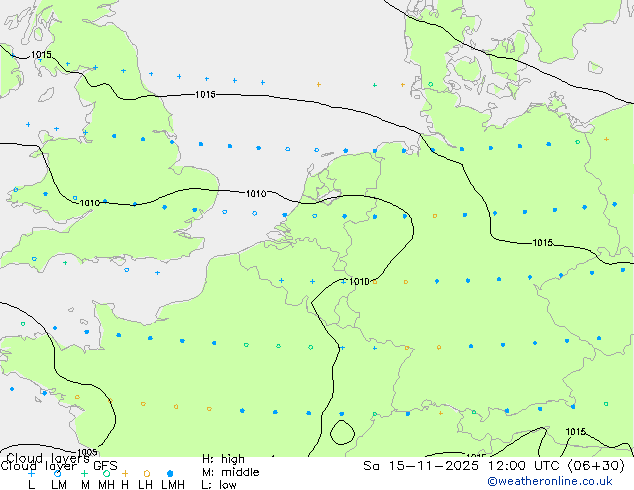This screenshot has height=490, width=634.
Task: Click the 'LH' legend label text
Action: coord(145,485)
